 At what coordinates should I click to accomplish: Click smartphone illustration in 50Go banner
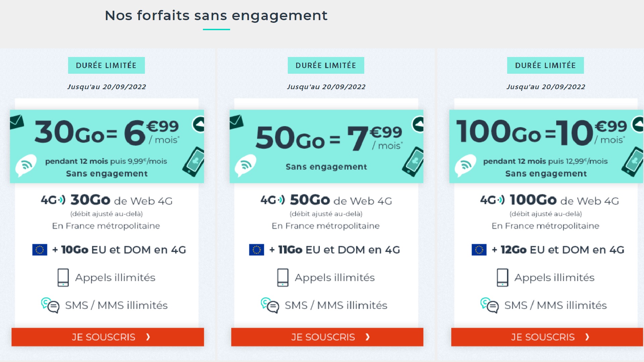pyautogui.click(x=413, y=162)
